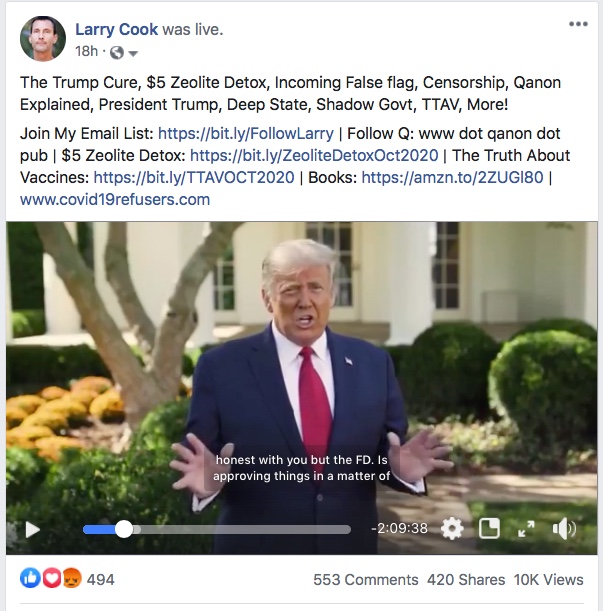Screen dimensions: 603x611
Task: Show the 553 Comments
Action: [366, 580]
